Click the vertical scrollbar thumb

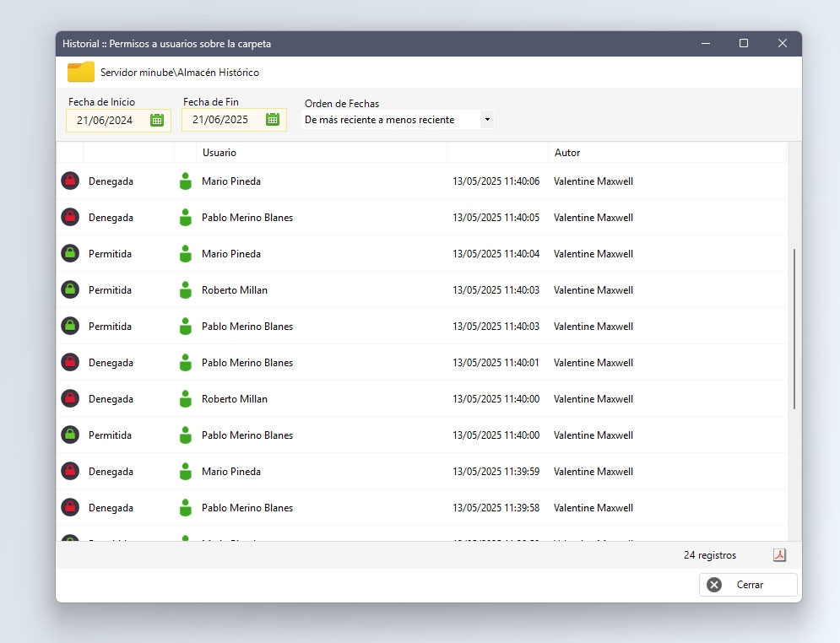tap(794, 329)
